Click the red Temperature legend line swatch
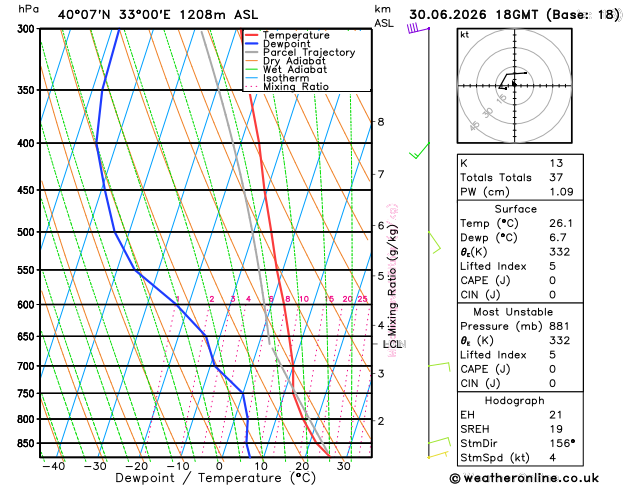629x486 pixels. click(252, 35)
